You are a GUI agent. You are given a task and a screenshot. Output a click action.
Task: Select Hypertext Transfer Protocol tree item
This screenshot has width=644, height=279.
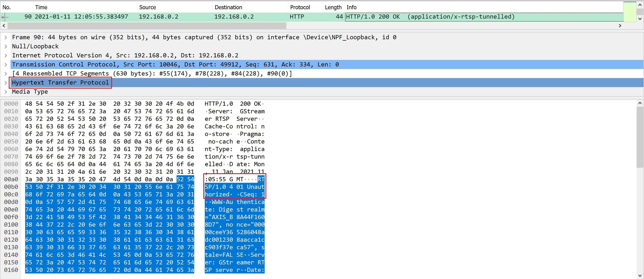point(60,83)
